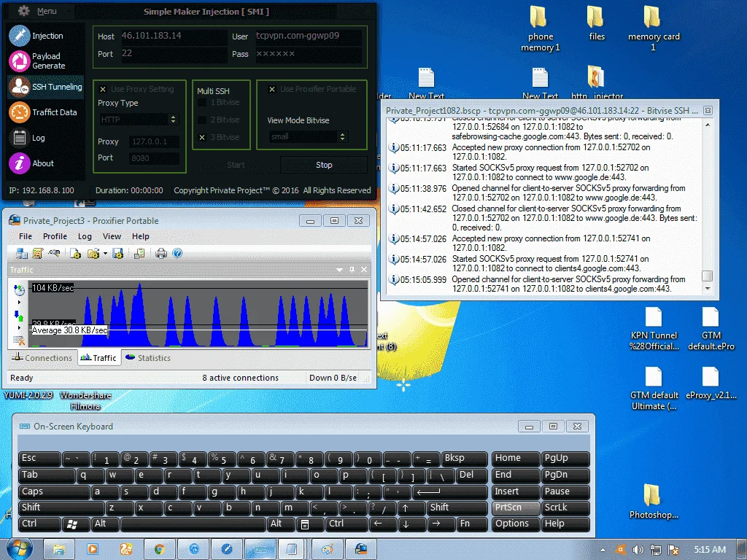
Task: Click scrollbar thumb in Bitvise log window
Action: pyautogui.click(x=708, y=276)
